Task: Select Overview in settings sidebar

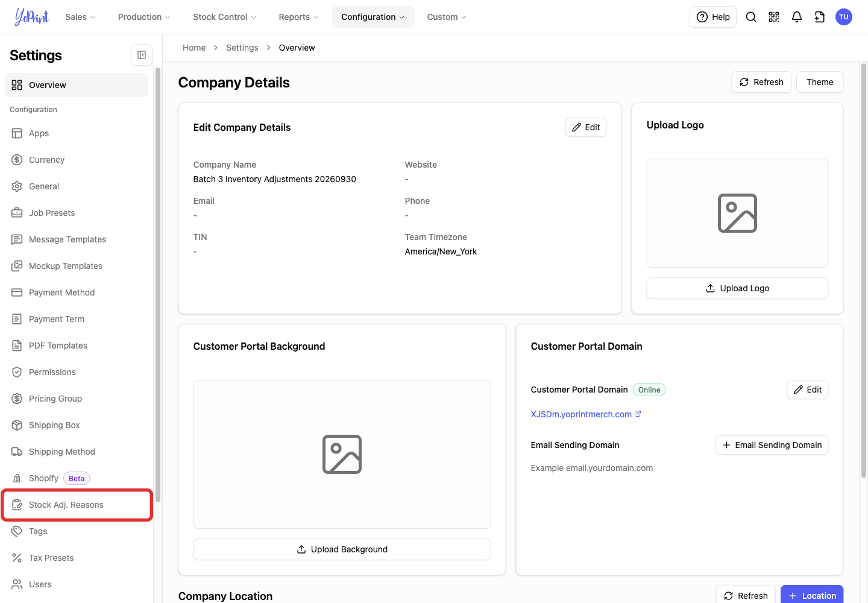Action: click(77, 85)
